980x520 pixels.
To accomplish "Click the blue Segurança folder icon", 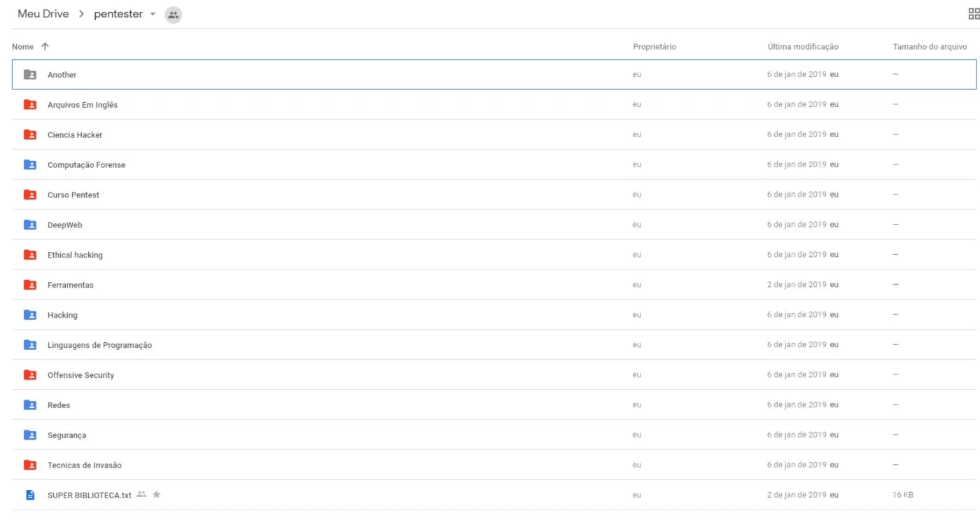I will click(30, 435).
